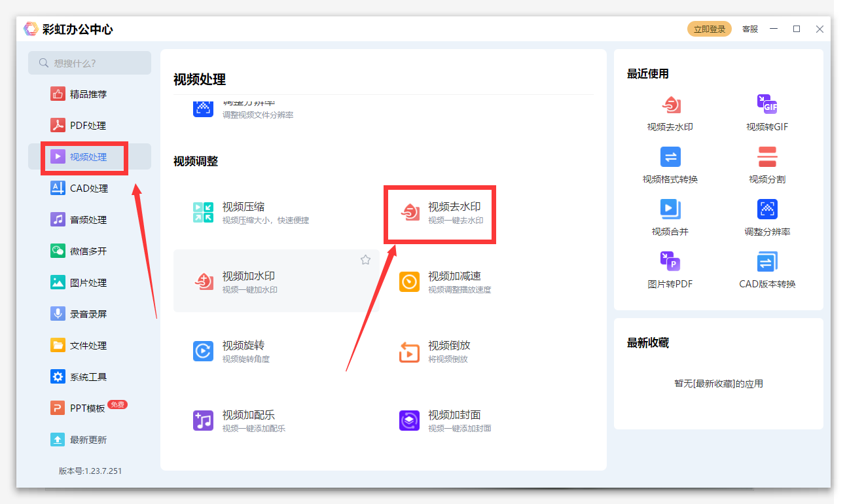Viewport: 847px width, 504px height.
Task: Click the 视频压缩大小，快速便捷 description
Action: coord(266,221)
